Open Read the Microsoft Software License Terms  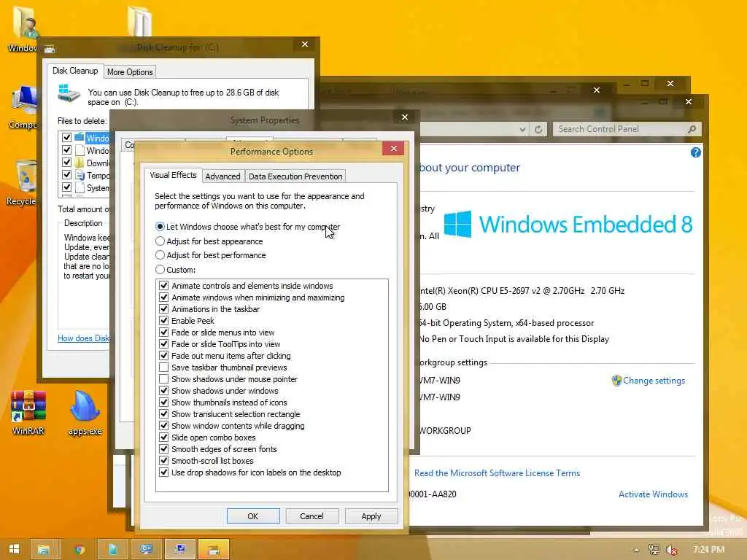click(497, 472)
